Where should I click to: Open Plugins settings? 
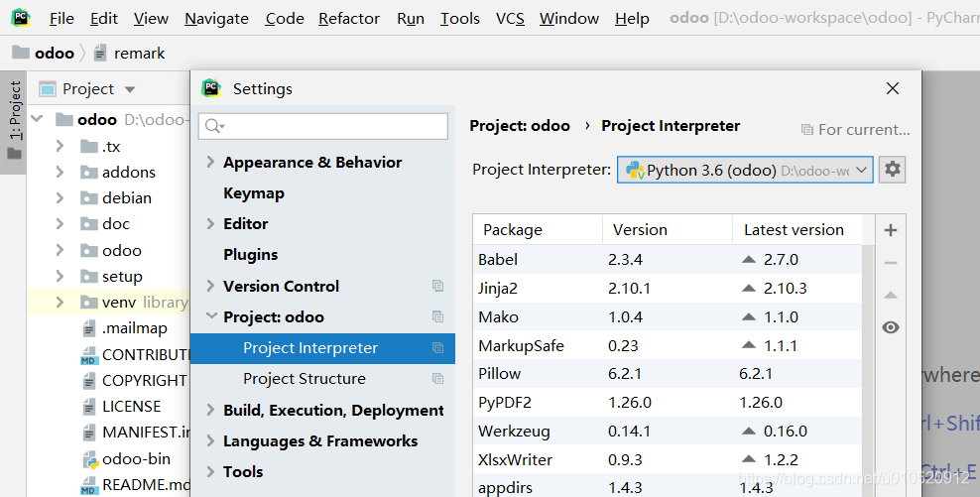[x=251, y=254]
